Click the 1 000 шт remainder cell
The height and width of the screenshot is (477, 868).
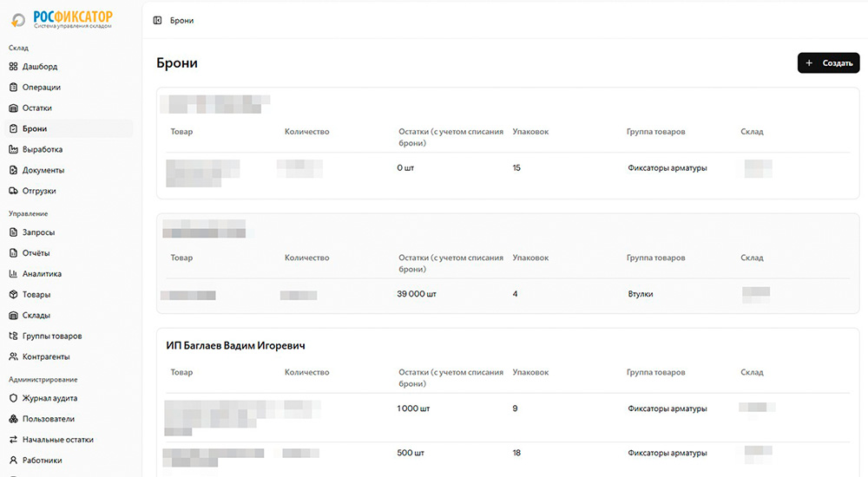tap(413, 408)
